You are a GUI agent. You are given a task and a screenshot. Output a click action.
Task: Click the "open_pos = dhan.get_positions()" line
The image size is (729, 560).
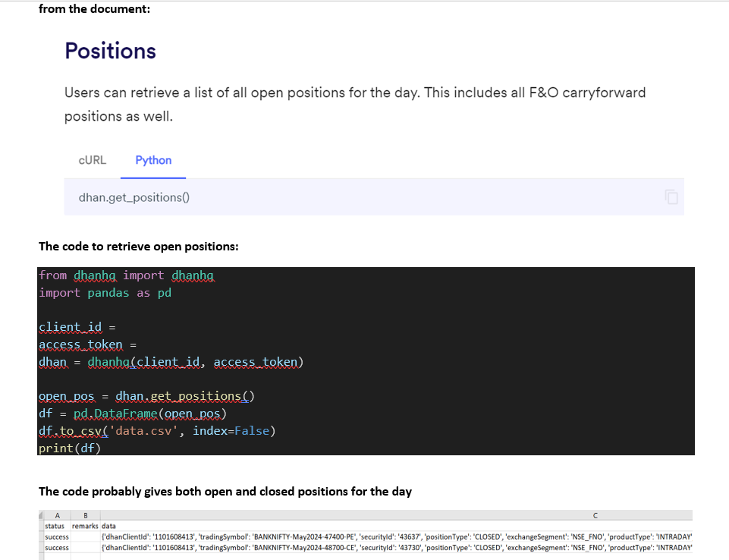pyautogui.click(x=146, y=396)
